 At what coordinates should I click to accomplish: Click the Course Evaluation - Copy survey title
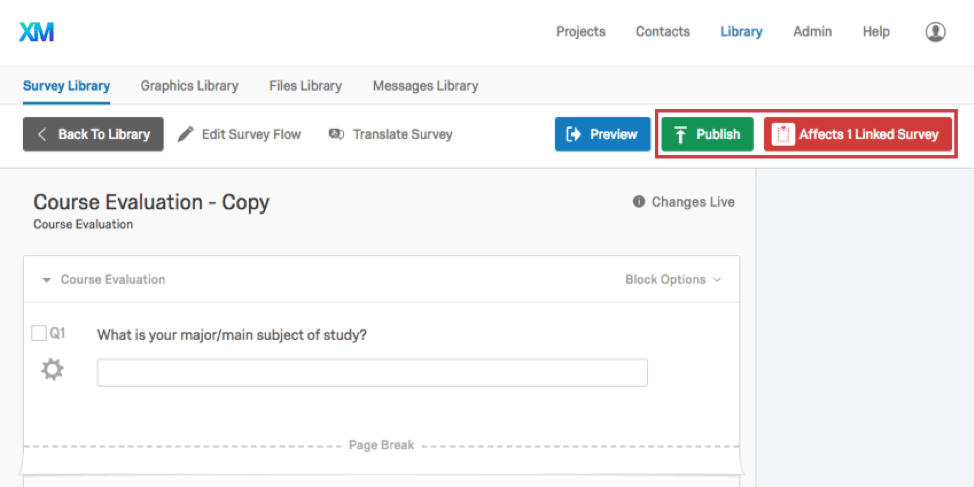(151, 202)
